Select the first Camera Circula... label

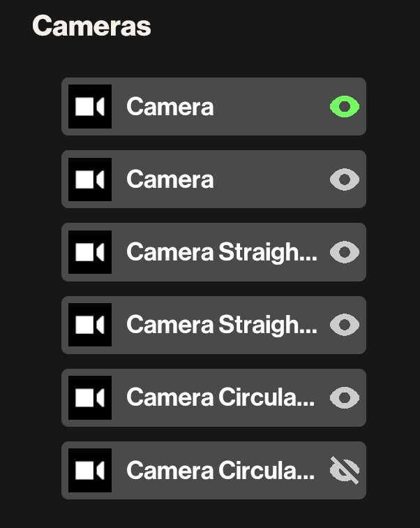point(220,397)
